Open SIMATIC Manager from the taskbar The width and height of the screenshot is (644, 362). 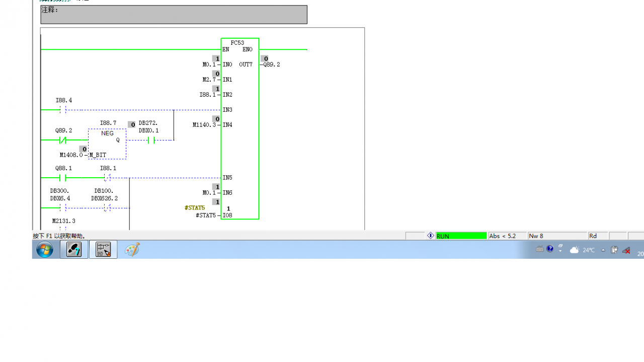[74, 249]
